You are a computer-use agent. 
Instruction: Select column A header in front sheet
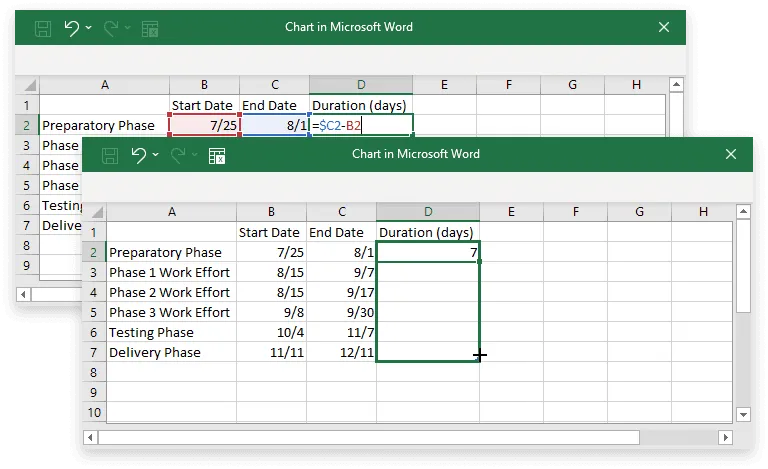(x=171, y=211)
